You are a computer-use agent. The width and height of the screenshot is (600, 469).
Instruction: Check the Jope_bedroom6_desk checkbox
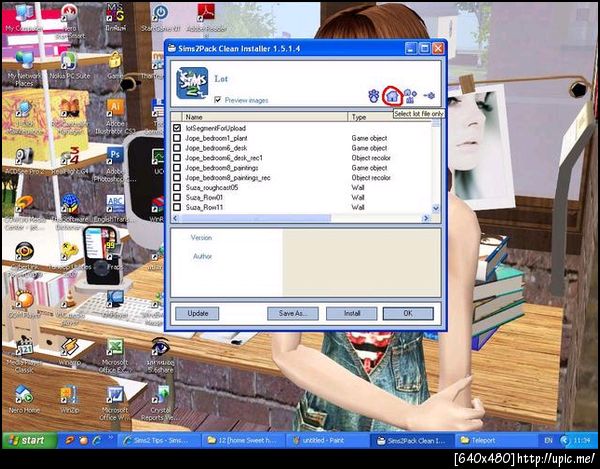click(x=177, y=148)
